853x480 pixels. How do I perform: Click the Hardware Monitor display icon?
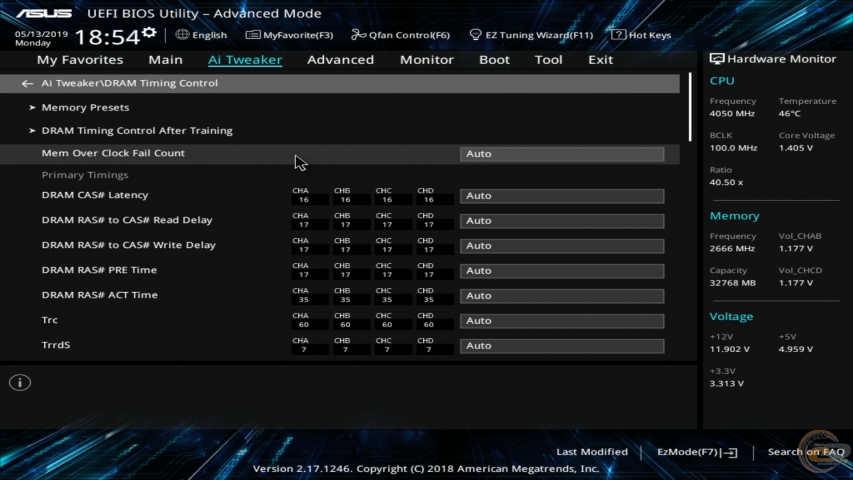pos(716,59)
